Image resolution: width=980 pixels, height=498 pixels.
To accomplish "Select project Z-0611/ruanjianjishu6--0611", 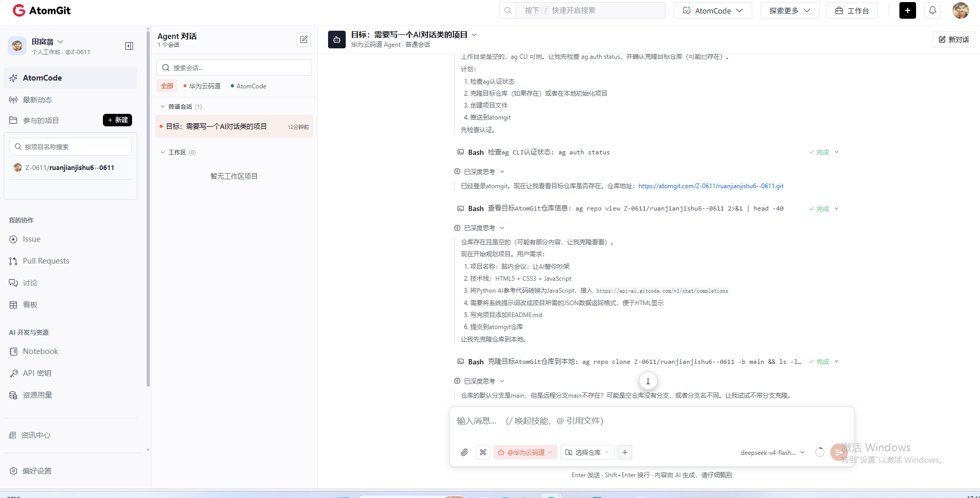I will click(x=70, y=167).
